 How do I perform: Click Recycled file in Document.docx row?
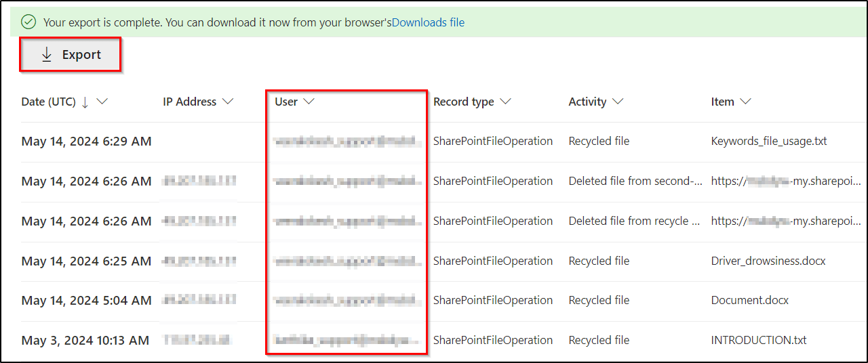(x=599, y=300)
